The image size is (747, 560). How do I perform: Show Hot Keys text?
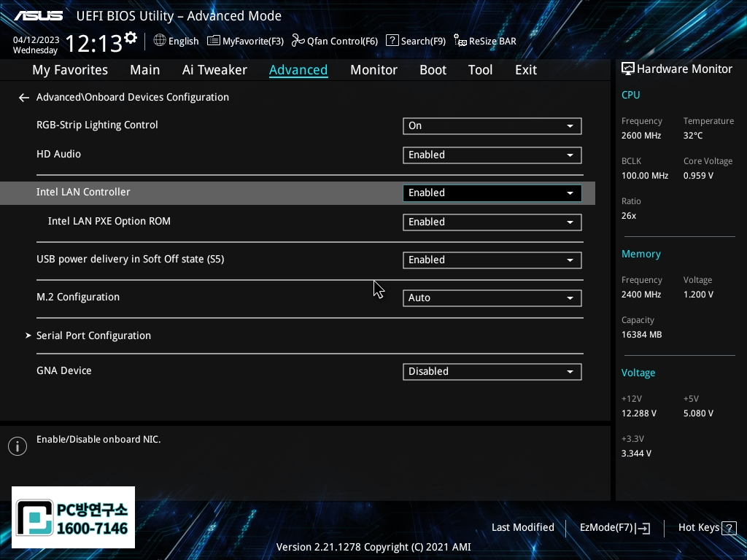pyautogui.click(x=698, y=527)
